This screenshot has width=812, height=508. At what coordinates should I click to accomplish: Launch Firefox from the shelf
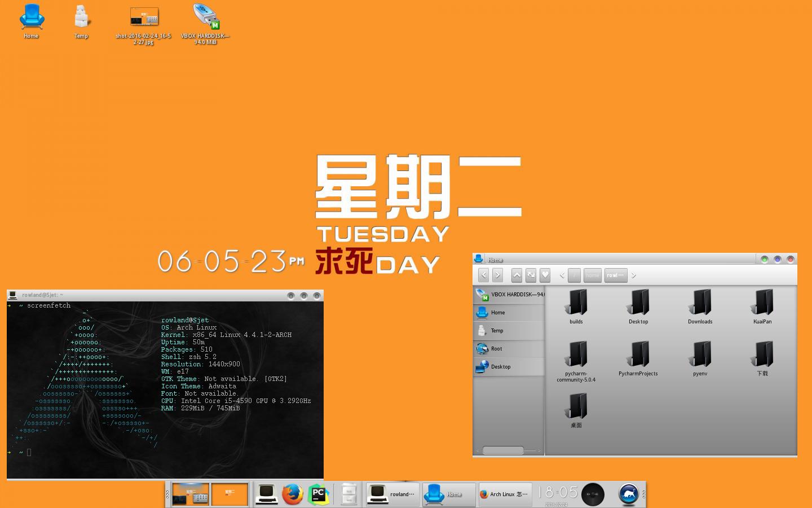click(x=293, y=494)
